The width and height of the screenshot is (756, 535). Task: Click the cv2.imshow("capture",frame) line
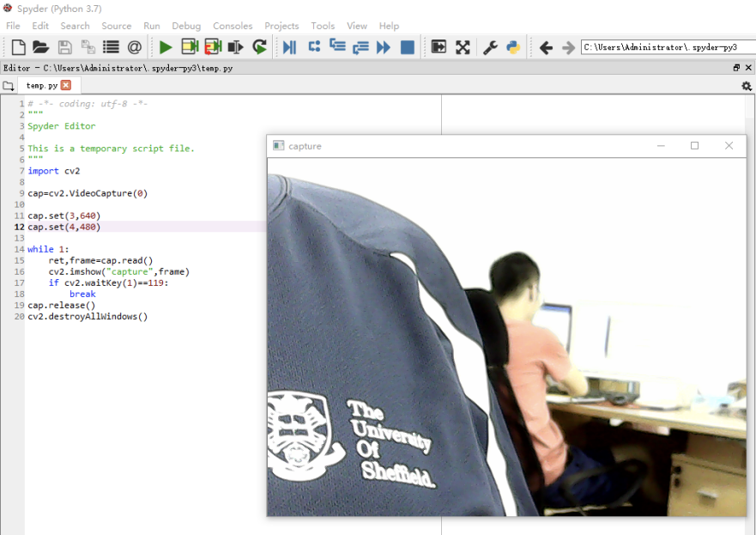[x=119, y=271]
